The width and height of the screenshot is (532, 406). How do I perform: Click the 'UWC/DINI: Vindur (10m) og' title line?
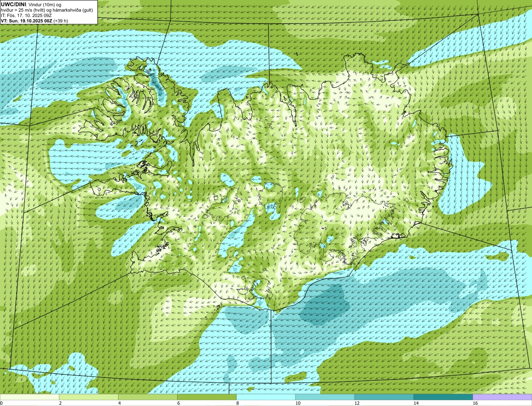[x=31, y=4]
